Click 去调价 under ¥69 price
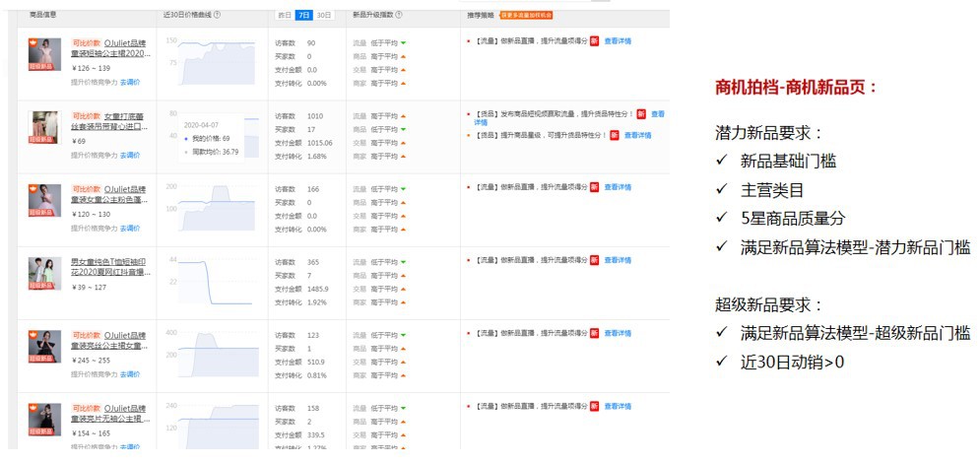The image size is (980, 465). coord(130,156)
